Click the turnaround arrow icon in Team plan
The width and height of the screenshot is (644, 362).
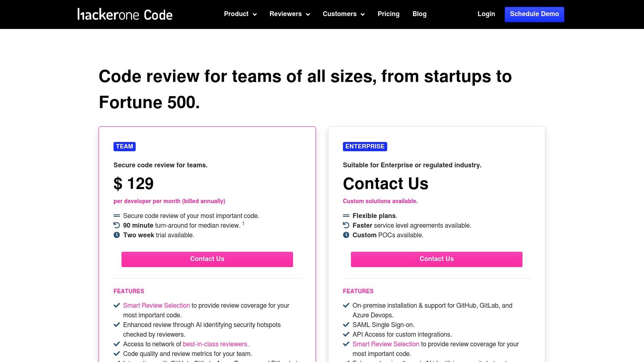(116, 225)
